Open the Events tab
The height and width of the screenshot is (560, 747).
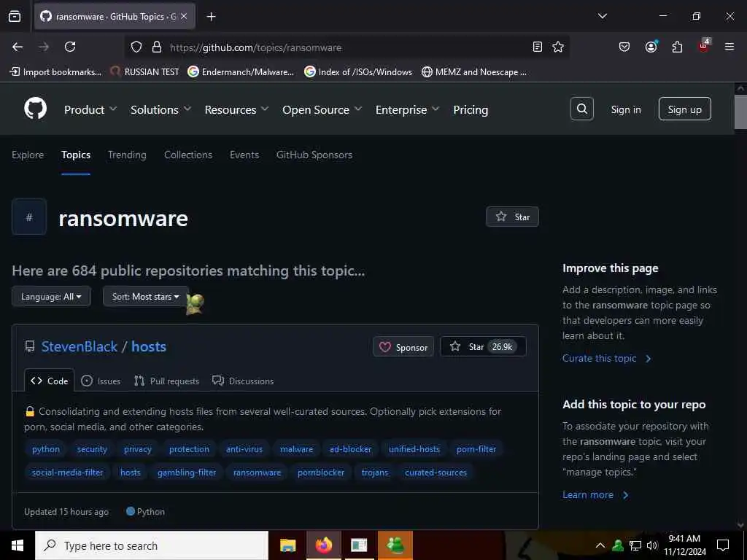[244, 155]
